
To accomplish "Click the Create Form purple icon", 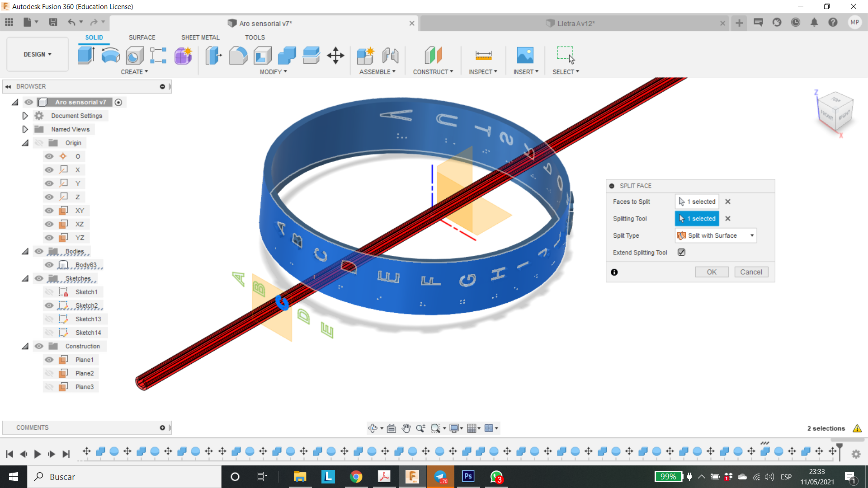I will click(x=183, y=56).
